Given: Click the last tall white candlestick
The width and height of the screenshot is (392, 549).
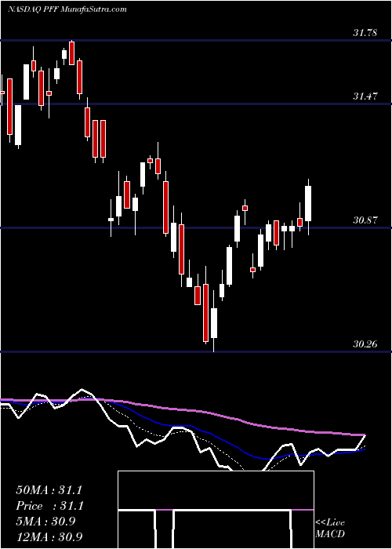Looking at the screenshot, I should coord(308,206).
